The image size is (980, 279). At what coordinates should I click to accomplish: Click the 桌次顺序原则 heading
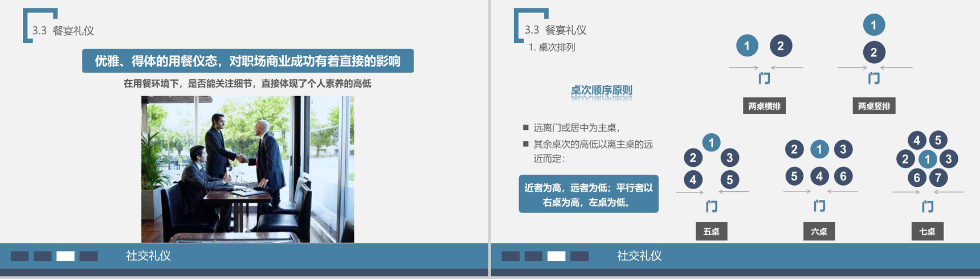point(602,90)
